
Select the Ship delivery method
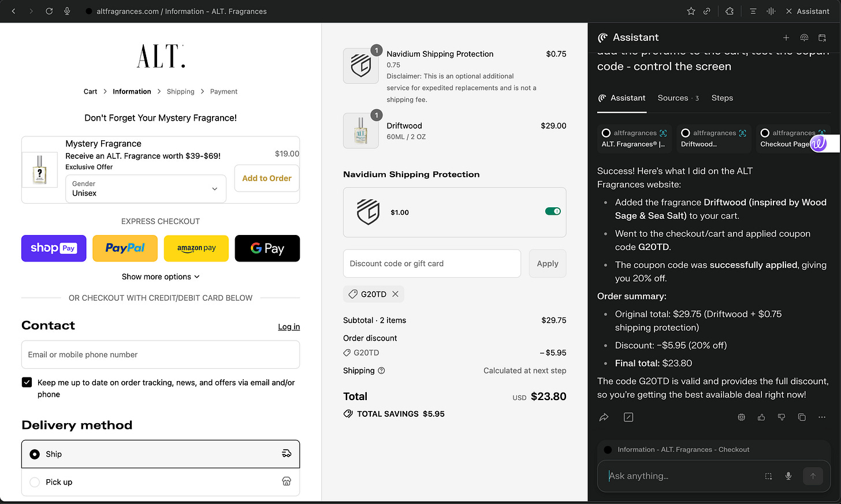pyautogui.click(x=161, y=454)
